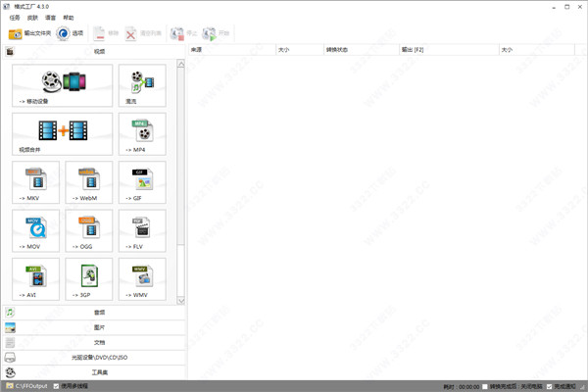Image resolution: width=588 pixels, height=392 pixels.
Task: Click the landscape 图片 picture icon
Action: click(x=10, y=327)
